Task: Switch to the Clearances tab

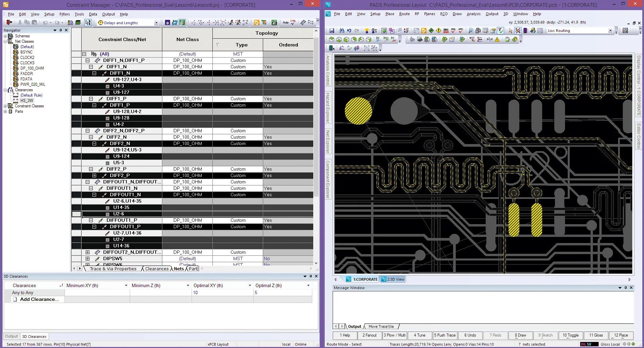Action: point(157,269)
